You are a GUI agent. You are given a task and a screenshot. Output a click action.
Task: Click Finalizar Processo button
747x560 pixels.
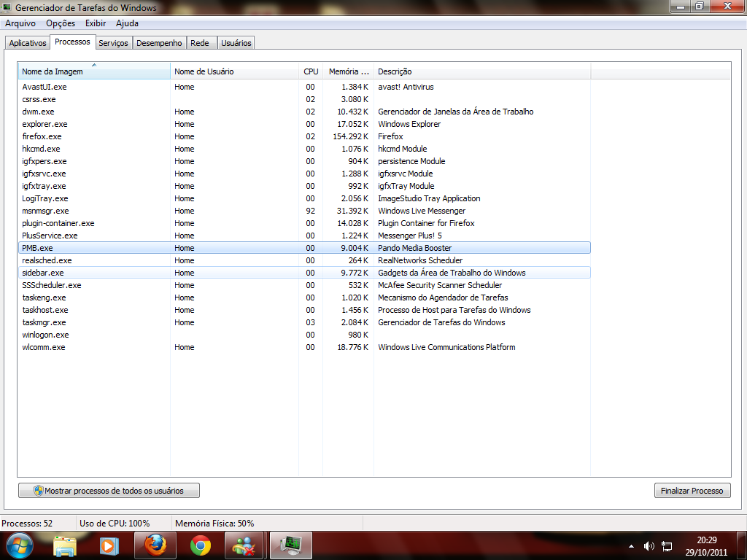[692, 491]
